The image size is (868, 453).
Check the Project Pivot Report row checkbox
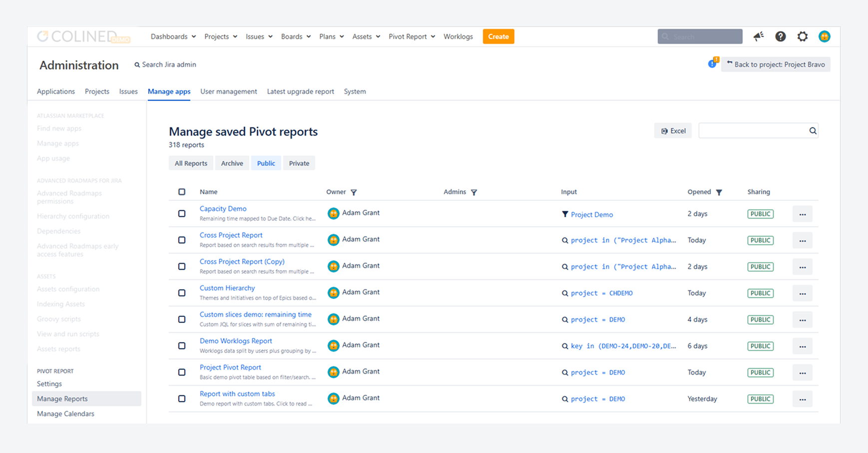tap(182, 372)
